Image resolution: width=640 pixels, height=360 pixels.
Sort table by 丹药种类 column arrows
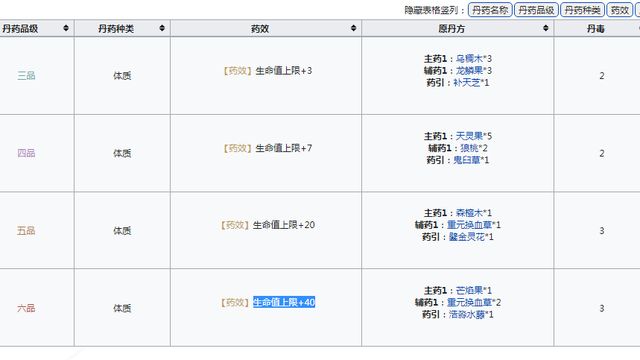click(162, 28)
